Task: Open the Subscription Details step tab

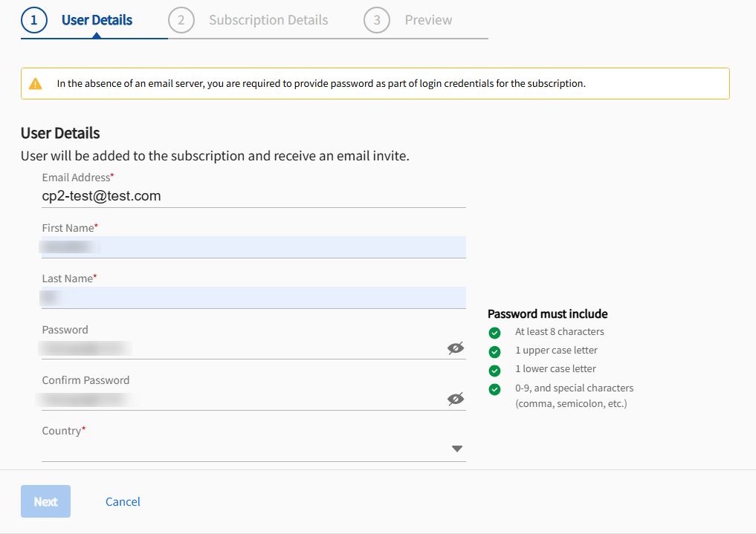Action: pyautogui.click(x=268, y=20)
